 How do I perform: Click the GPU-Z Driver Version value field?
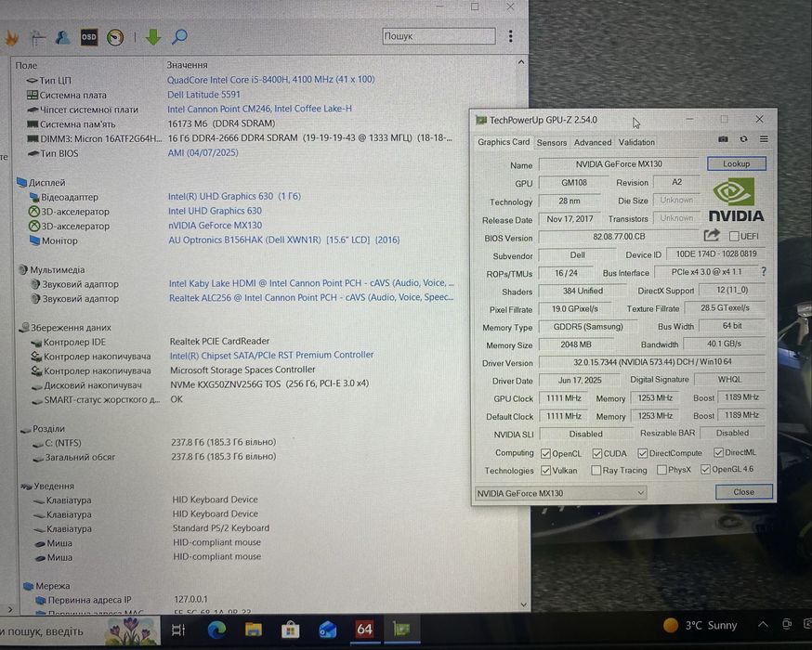[652, 362]
